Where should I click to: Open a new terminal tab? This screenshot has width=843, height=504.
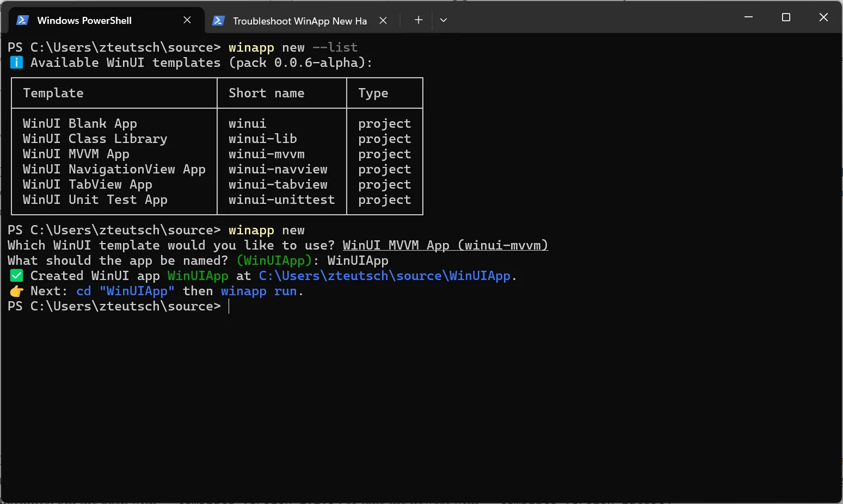tap(419, 20)
